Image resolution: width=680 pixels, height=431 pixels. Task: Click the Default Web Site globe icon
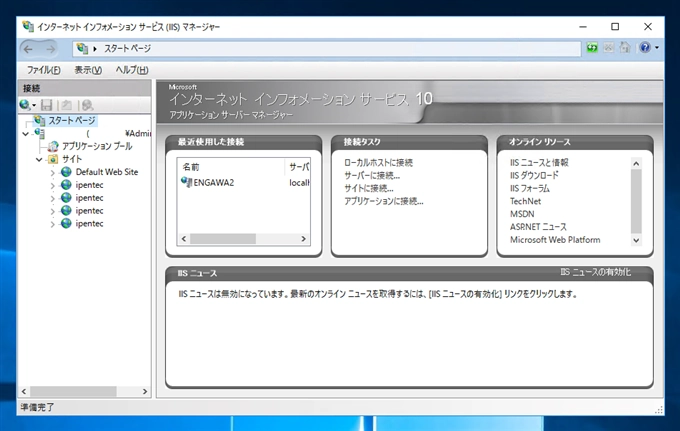[66, 172]
